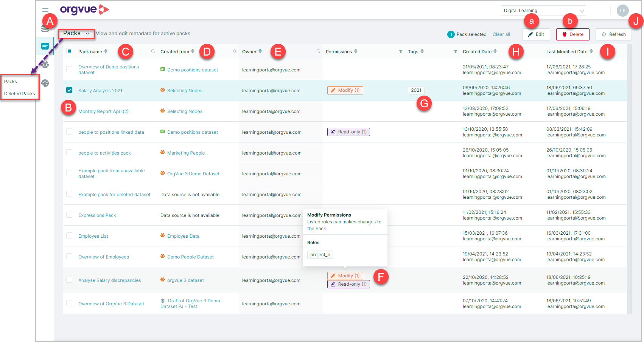
Task: Click the project_b role chip
Action: 320,255
